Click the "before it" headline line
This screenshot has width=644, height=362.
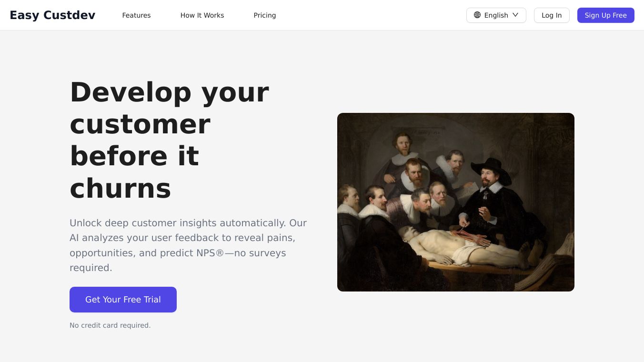(134, 156)
